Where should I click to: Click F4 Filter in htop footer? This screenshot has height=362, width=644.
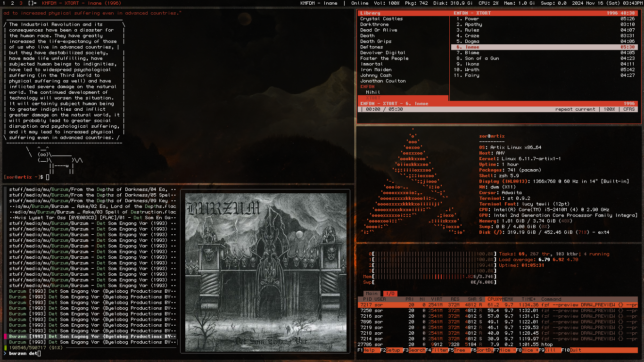[x=437, y=350]
